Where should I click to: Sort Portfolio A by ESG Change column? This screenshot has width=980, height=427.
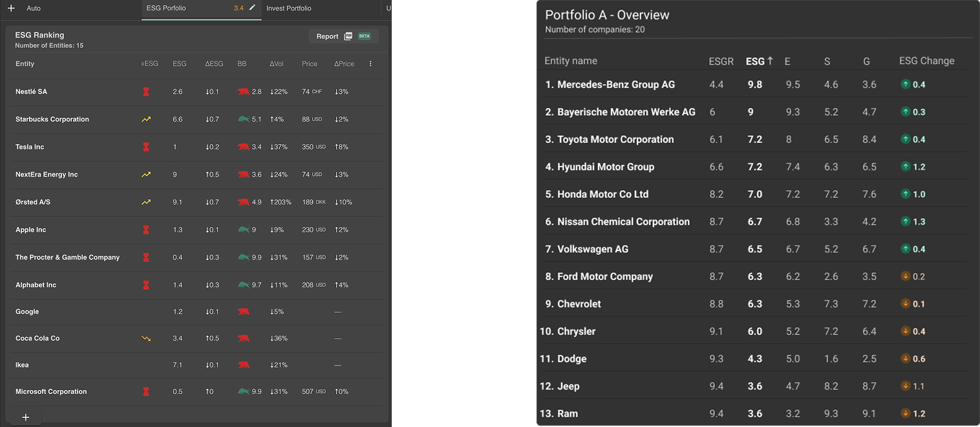[927, 61]
